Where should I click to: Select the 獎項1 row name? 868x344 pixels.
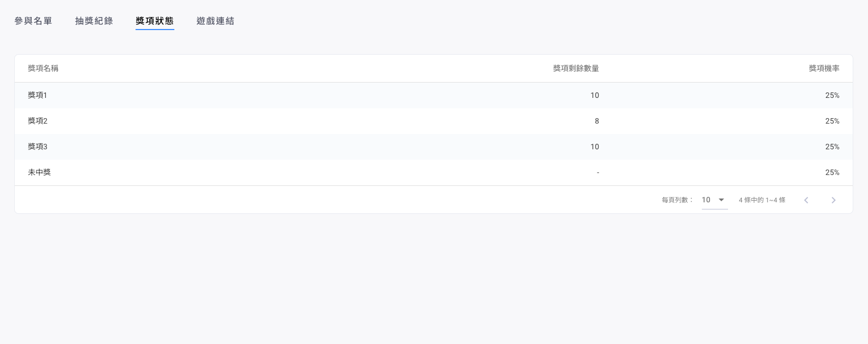click(x=38, y=95)
